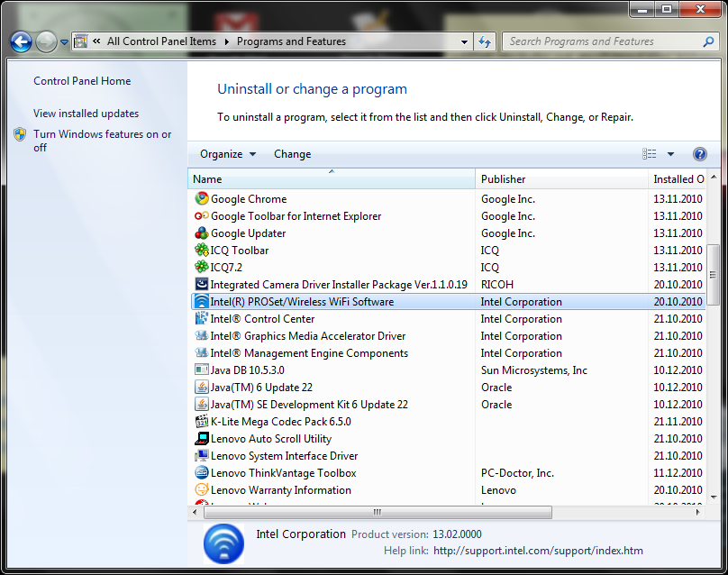Select the ICQ Toolbar program name

(x=240, y=251)
